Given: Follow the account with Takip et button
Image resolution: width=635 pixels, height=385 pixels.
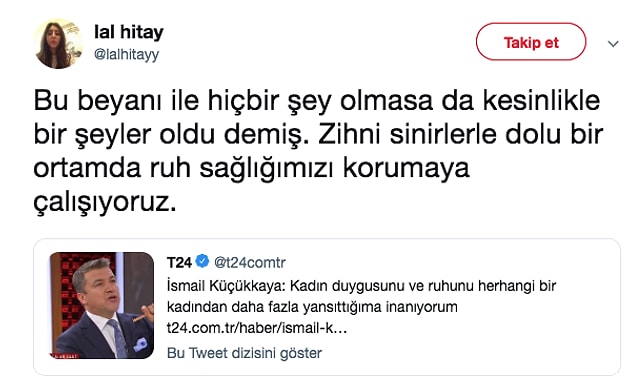Looking at the screenshot, I should coord(531,42).
